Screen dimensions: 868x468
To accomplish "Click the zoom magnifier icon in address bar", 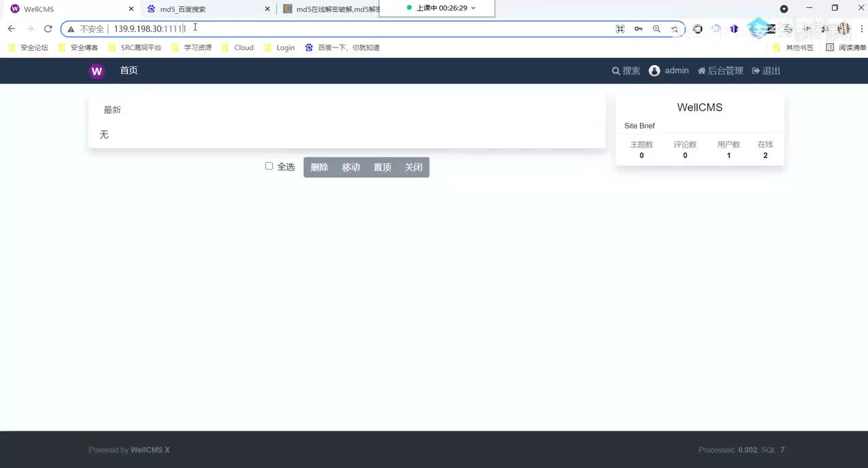I will [656, 28].
